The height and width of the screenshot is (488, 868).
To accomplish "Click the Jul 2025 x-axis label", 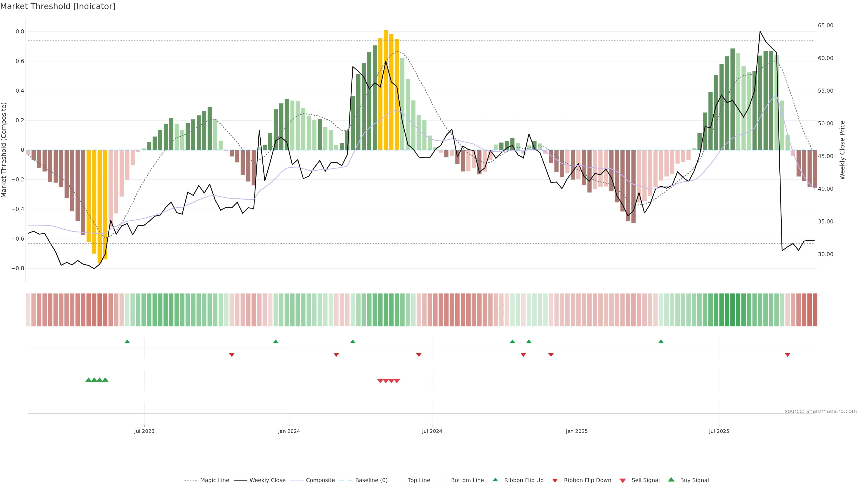I will 719,431.
